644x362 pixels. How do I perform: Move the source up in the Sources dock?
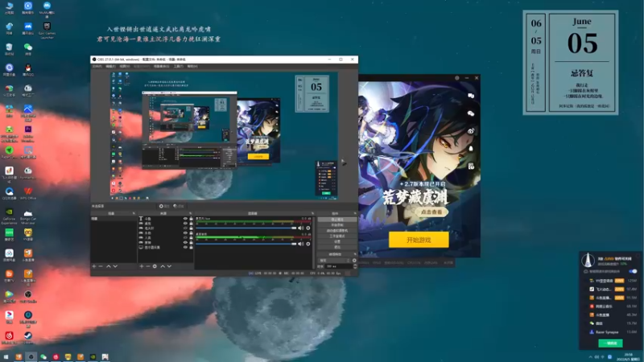click(163, 266)
